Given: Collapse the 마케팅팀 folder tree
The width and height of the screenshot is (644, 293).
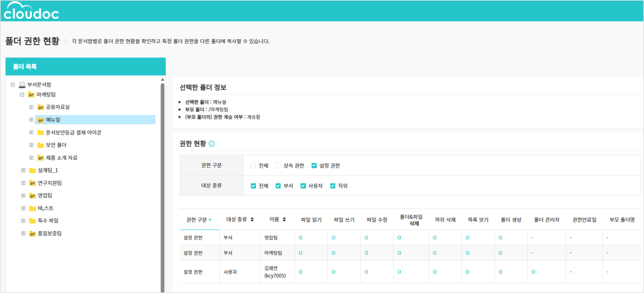Looking at the screenshot, I should coord(22,95).
